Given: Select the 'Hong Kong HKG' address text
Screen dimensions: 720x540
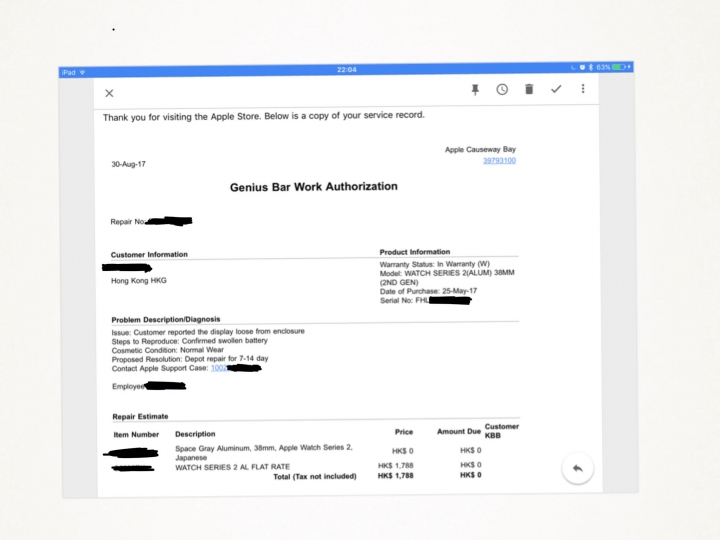Looking at the screenshot, I should [139, 281].
